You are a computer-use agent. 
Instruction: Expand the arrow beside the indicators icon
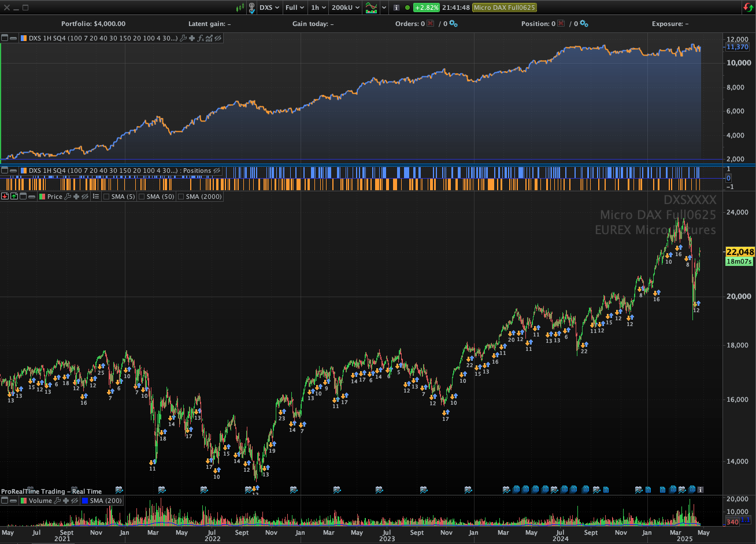tap(384, 8)
